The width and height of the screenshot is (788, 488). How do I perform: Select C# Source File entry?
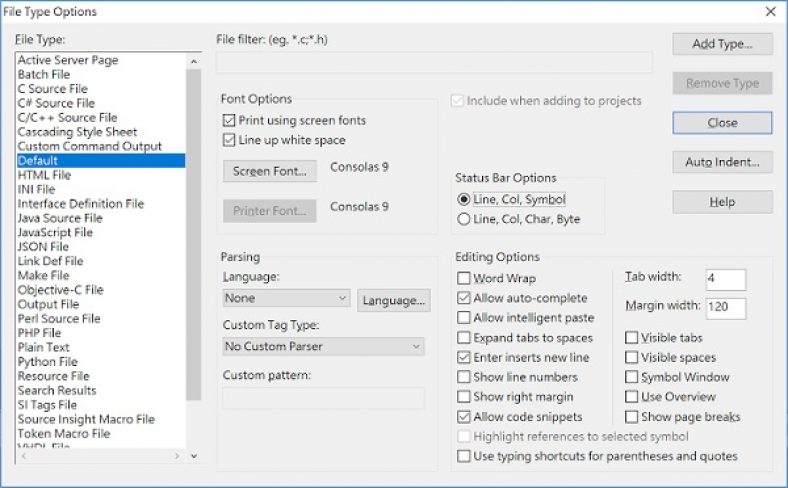pos(56,103)
